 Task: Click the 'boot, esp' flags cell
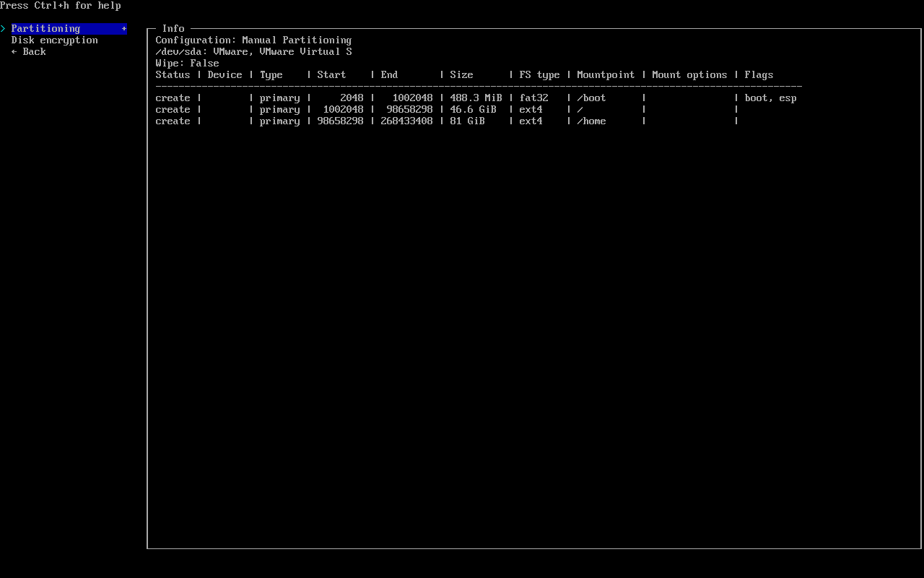[x=770, y=98]
